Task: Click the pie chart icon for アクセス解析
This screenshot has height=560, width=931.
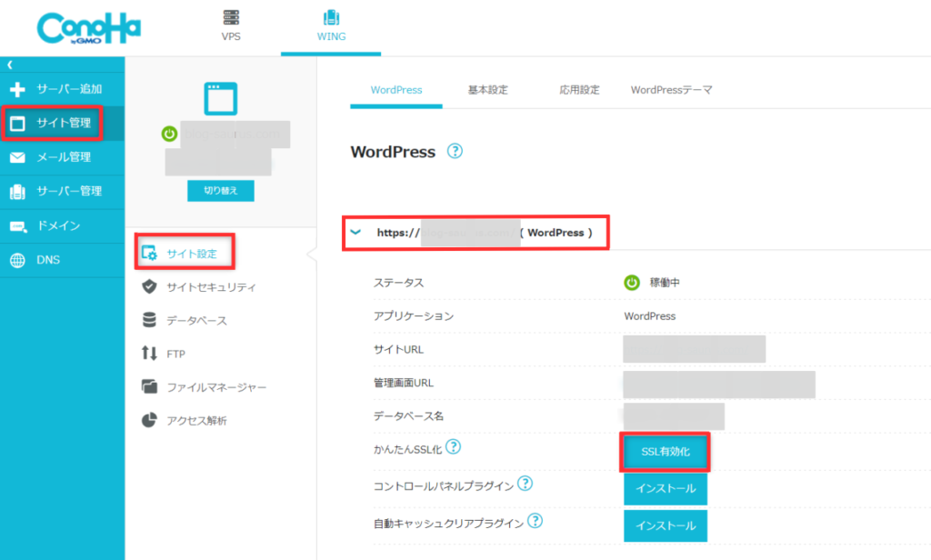Action: 149,420
